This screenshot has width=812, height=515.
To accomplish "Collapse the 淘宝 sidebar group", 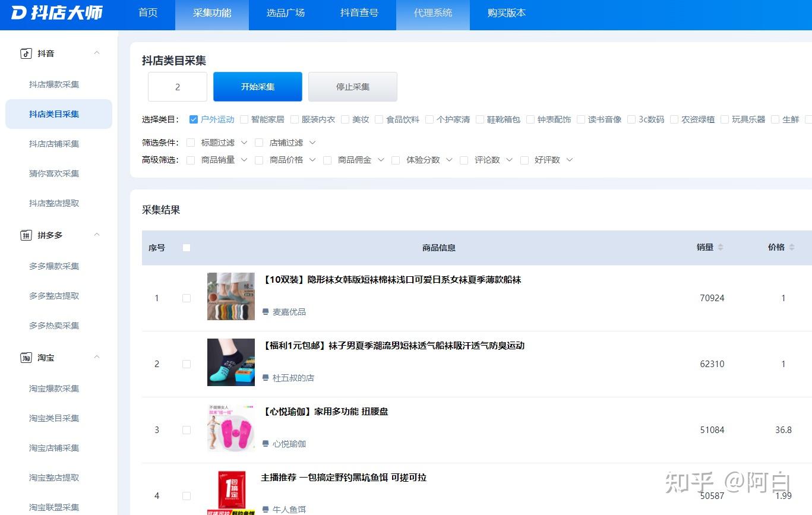I will 97,357.
